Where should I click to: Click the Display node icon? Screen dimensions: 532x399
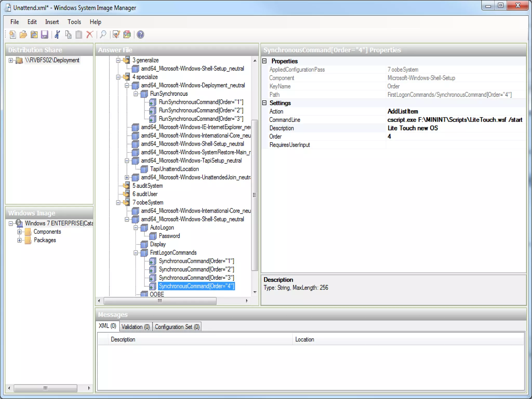coord(144,244)
